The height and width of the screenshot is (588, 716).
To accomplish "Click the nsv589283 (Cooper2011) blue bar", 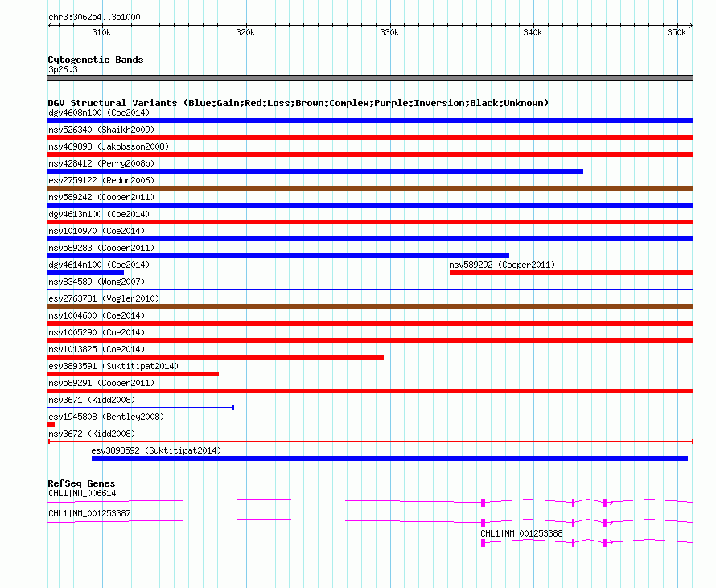I will click(x=278, y=256).
